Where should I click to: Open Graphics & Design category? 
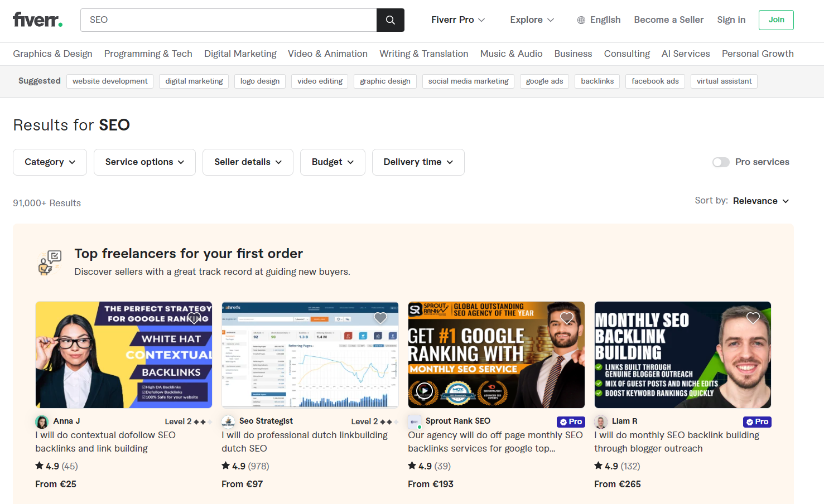click(52, 54)
